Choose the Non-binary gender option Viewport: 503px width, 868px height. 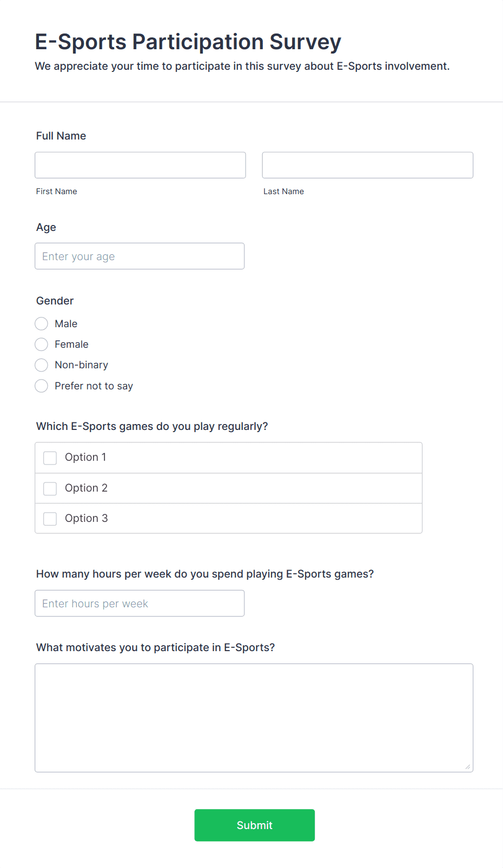pos(42,365)
